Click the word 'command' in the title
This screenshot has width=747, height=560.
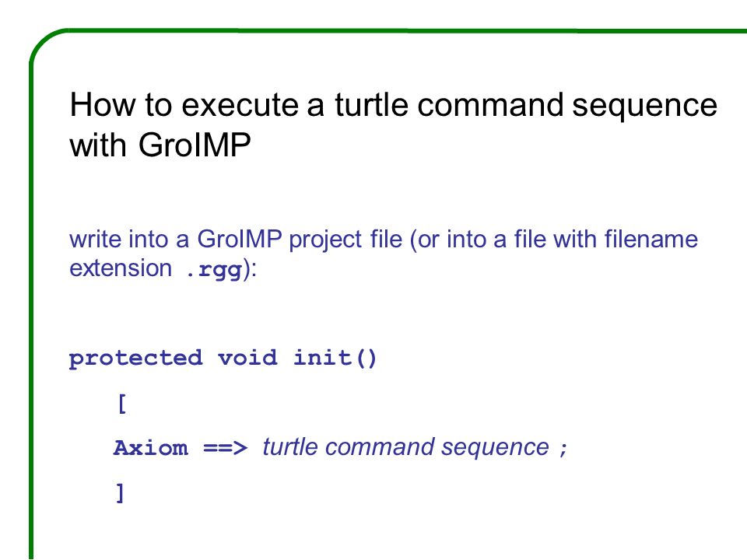[x=490, y=105]
